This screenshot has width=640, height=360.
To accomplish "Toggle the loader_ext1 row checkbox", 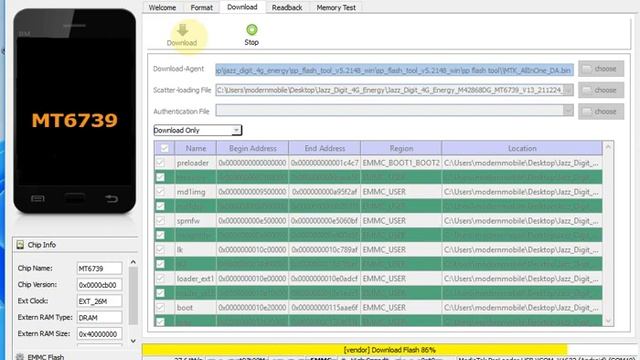I will tap(160, 279).
